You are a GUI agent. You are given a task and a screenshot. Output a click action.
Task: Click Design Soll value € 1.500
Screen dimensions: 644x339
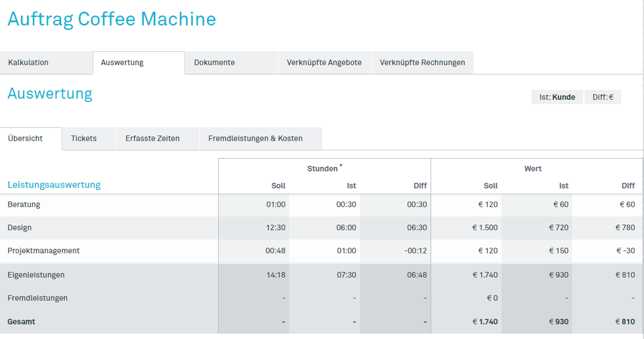coord(485,228)
